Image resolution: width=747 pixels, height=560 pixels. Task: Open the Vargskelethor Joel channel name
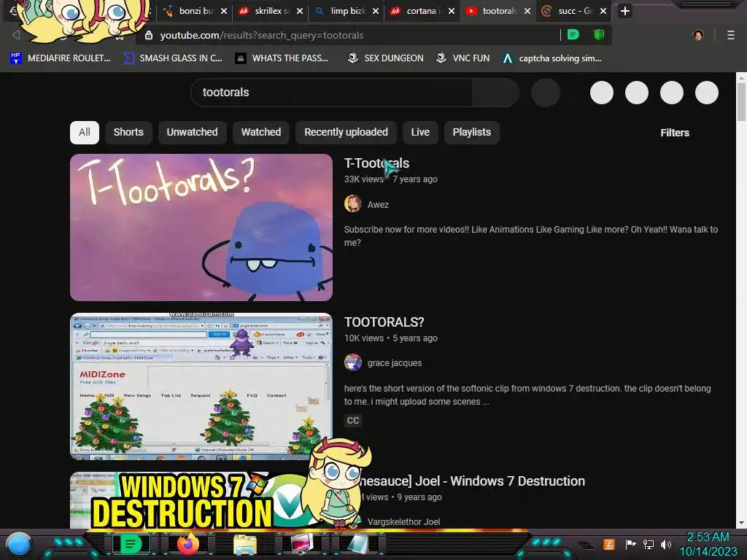coord(403,522)
